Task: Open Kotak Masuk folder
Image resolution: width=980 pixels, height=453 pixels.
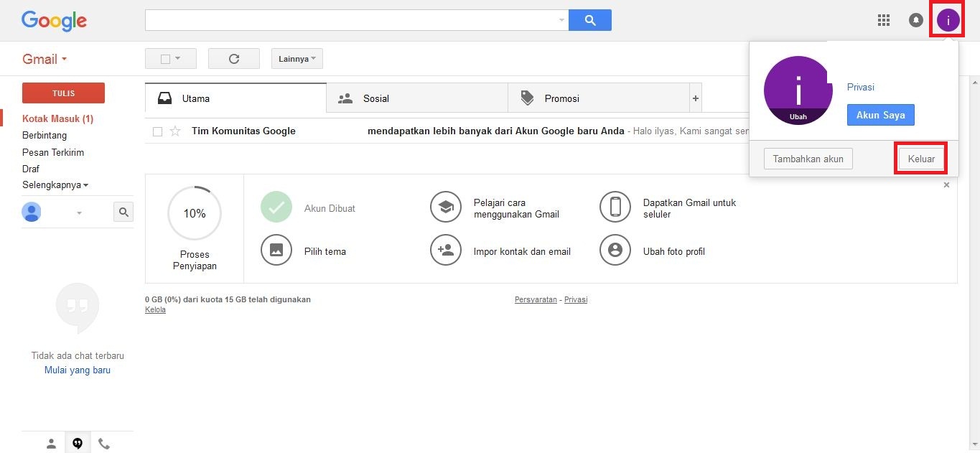Action: click(57, 118)
